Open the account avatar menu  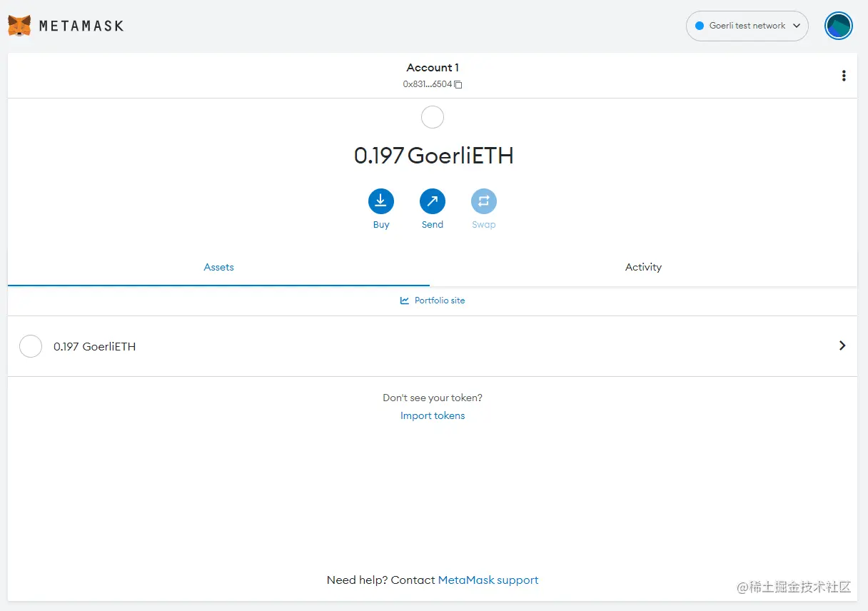838,26
